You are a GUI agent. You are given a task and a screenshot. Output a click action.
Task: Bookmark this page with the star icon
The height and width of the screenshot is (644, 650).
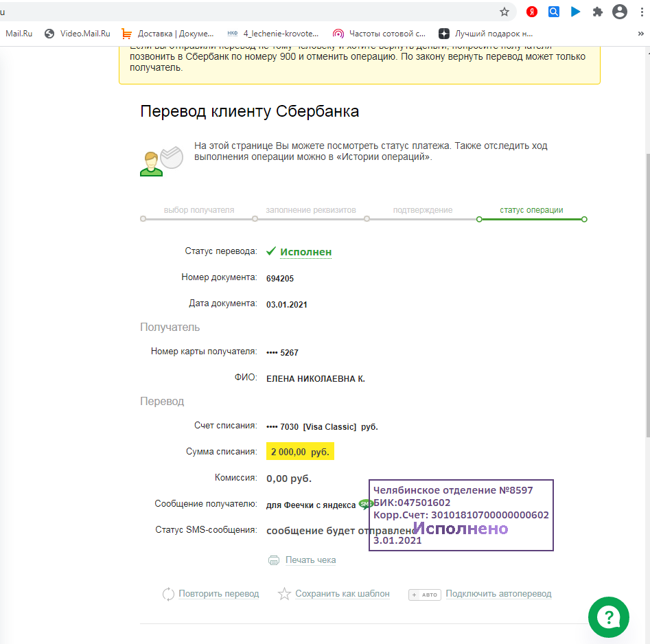tap(504, 12)
